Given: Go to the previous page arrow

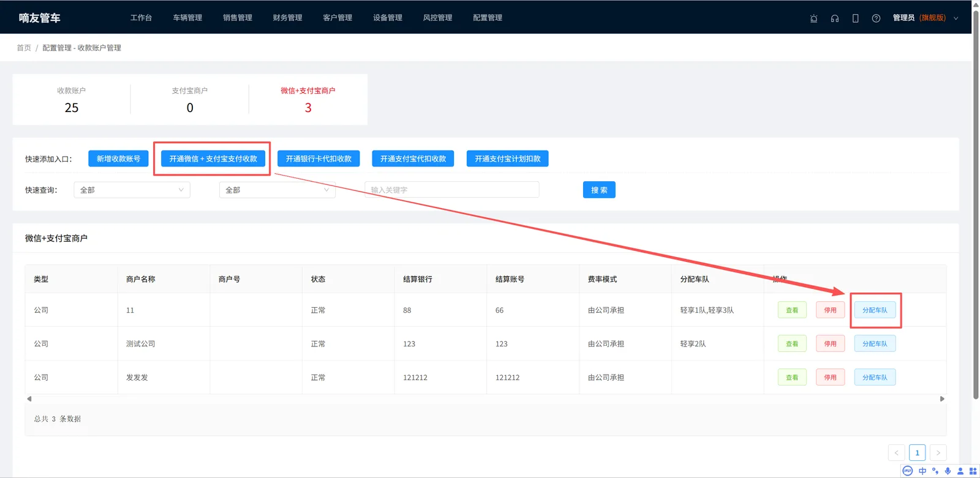Looking at the screenshot, I should 896,453.
